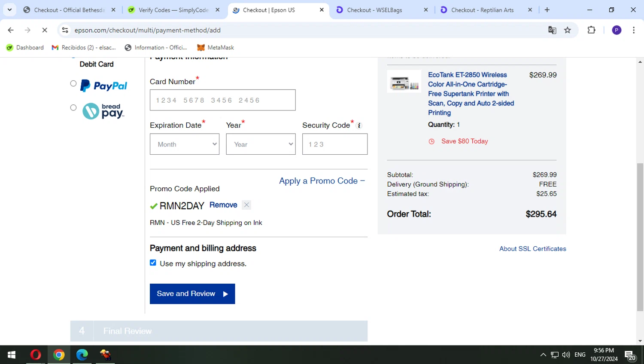Uncheck Use my shipping address

(x=153, y=263)
